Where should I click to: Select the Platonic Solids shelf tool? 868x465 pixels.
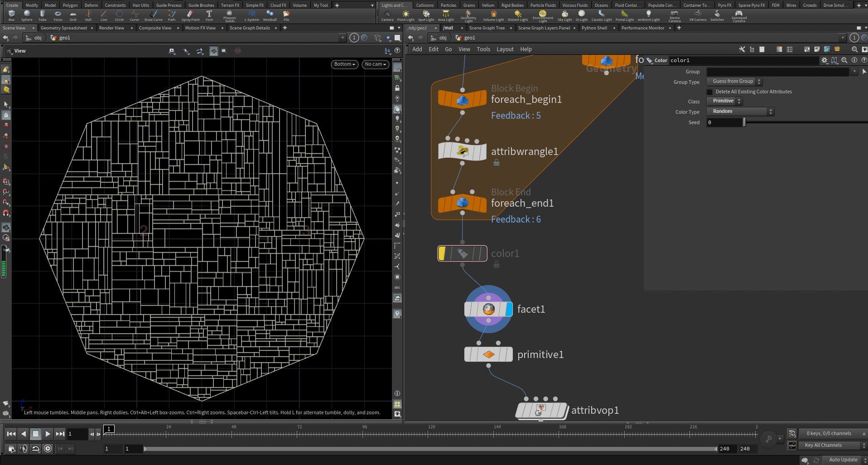click(230, 16)
